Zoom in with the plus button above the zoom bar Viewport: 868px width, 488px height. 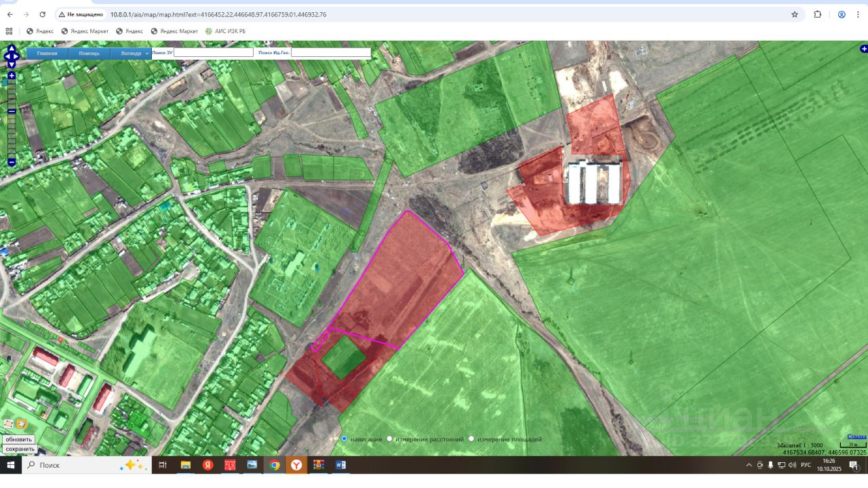[12, 76]
